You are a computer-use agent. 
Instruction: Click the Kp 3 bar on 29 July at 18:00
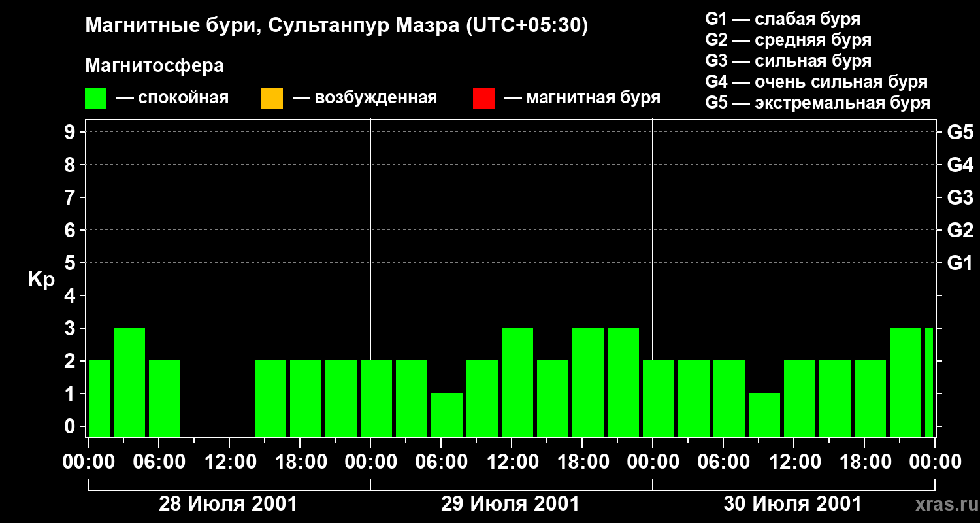tap(588, 382)
